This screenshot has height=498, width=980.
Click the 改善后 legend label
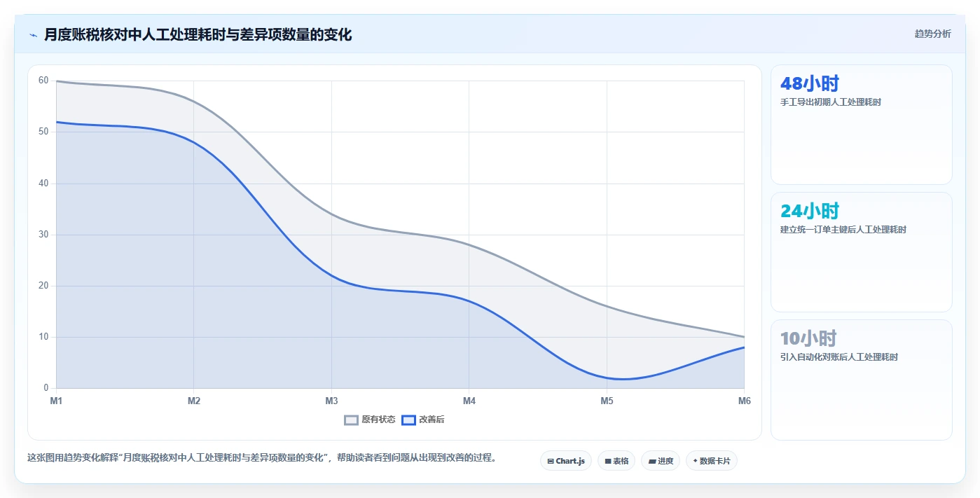[x=432, y=420]
